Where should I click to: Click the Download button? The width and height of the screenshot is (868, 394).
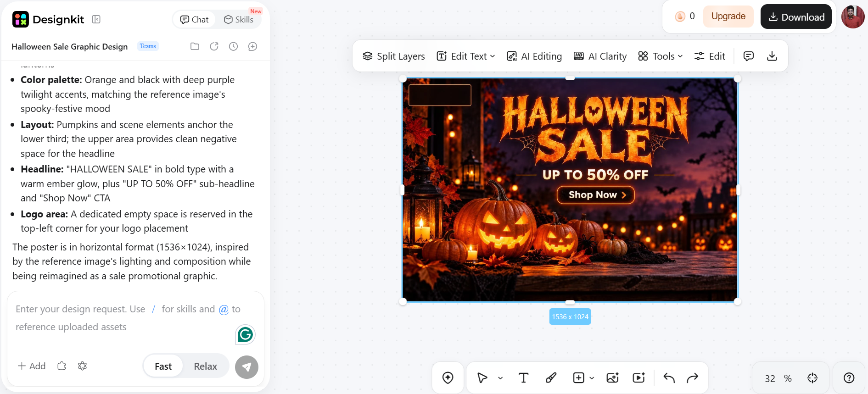[796, 17]
